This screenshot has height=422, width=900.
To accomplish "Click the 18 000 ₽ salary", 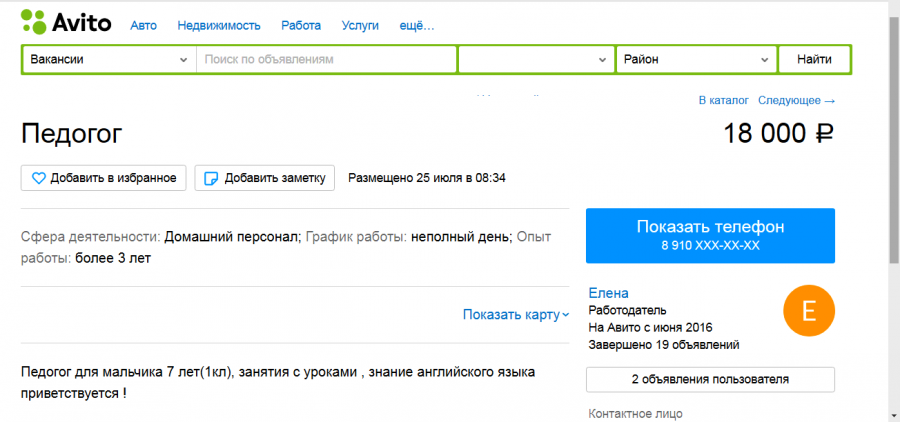I will [x=778, y=134].
